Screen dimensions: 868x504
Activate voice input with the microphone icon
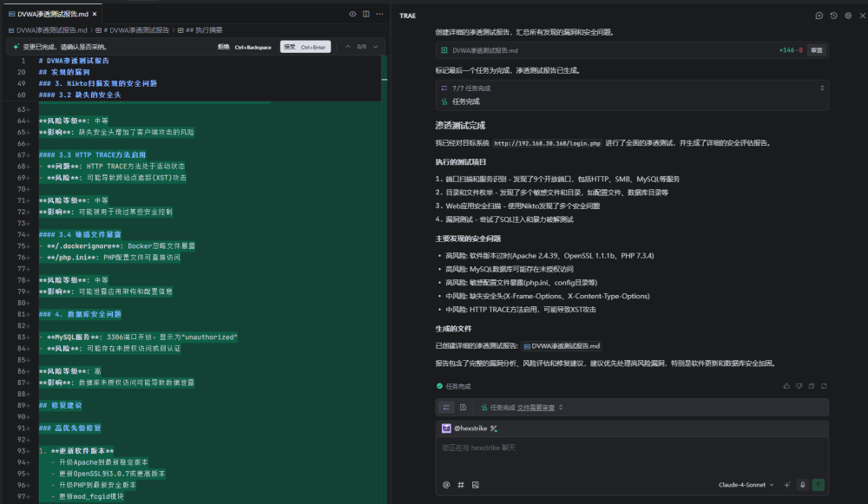coord(803,484)
